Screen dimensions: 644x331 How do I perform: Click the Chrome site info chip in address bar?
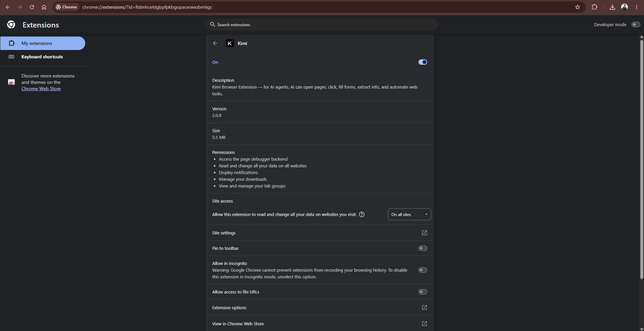(66, 7)
